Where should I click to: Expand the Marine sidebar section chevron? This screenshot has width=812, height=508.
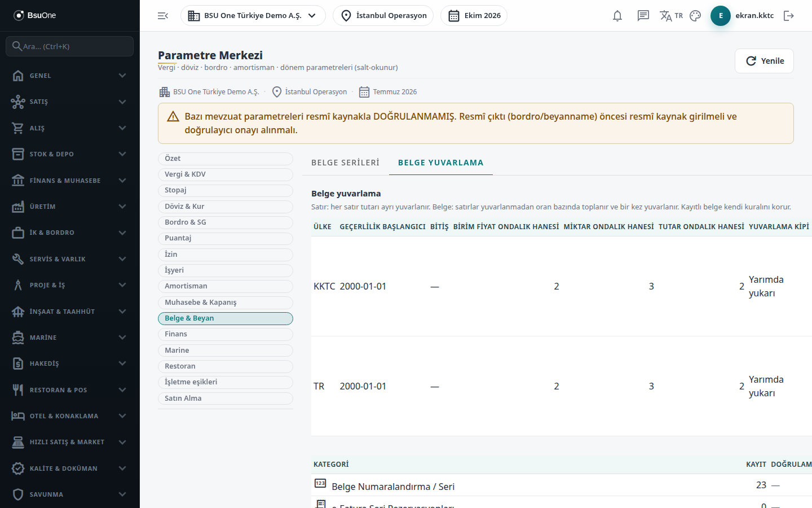click(x=122, y=338)
